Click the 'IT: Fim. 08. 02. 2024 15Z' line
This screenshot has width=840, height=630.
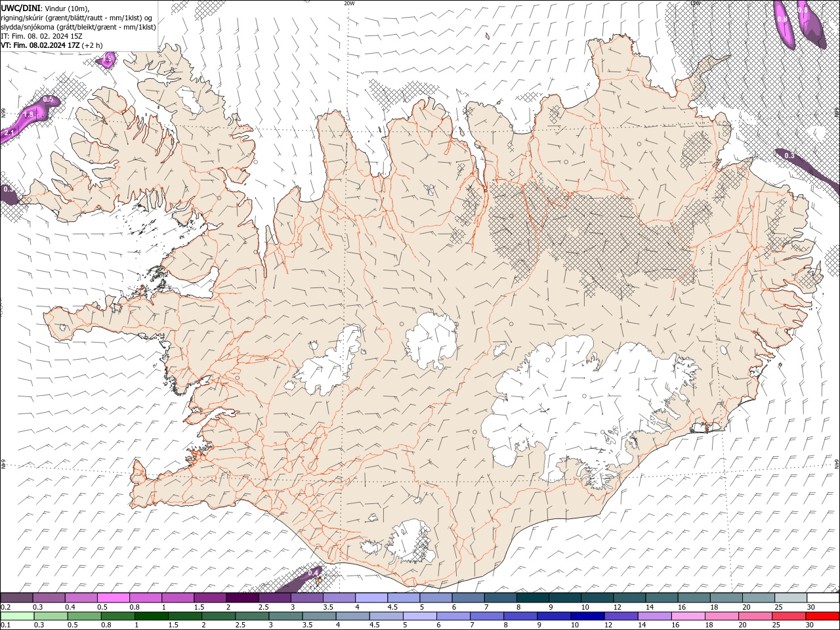[41, 36]
